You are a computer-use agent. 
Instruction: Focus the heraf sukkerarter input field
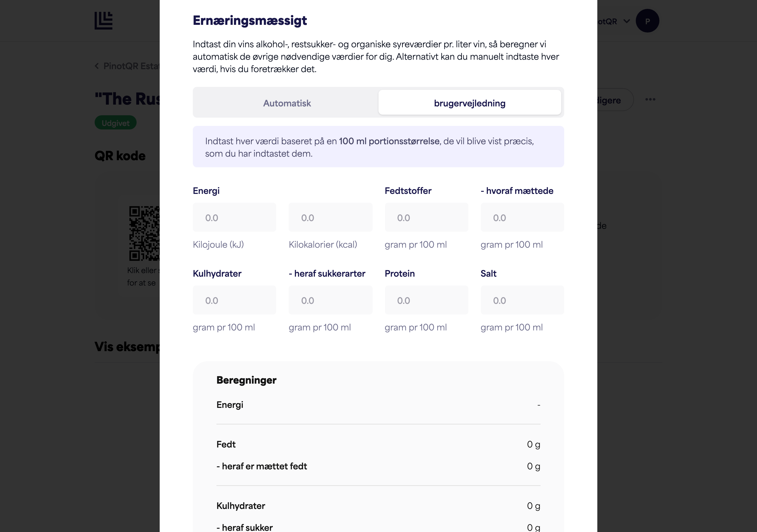[x=330, y=300]
